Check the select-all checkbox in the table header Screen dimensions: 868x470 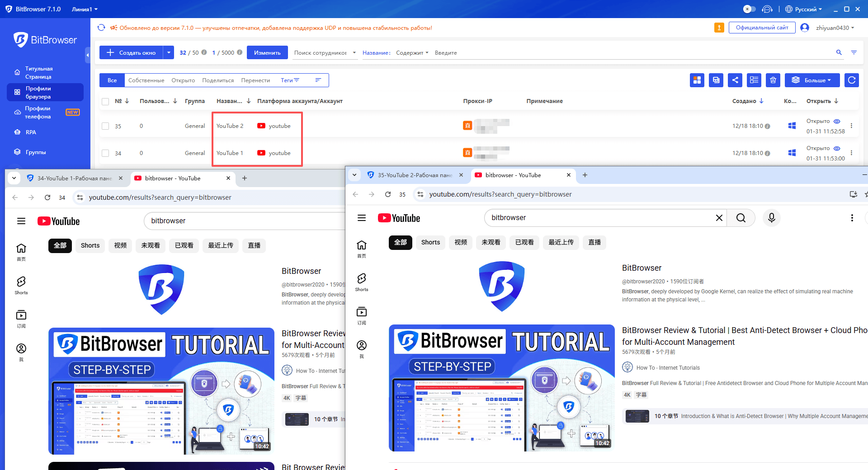tap(105, 101)
